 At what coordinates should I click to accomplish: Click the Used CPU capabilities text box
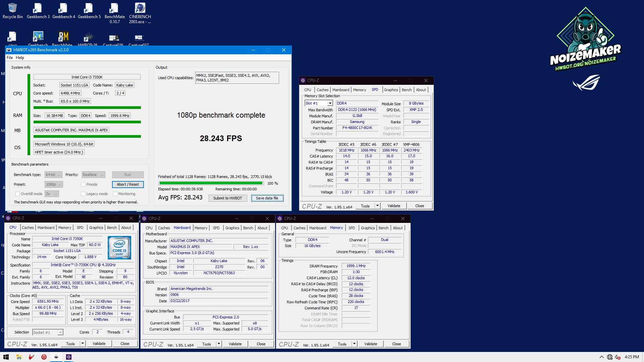pos(237,78)
